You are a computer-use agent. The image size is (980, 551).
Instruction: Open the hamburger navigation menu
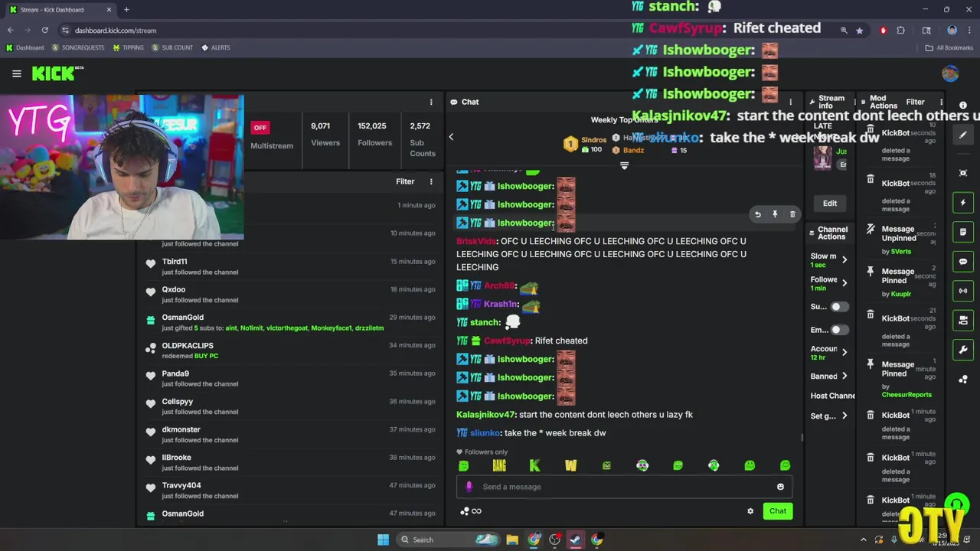click(16, 73)
